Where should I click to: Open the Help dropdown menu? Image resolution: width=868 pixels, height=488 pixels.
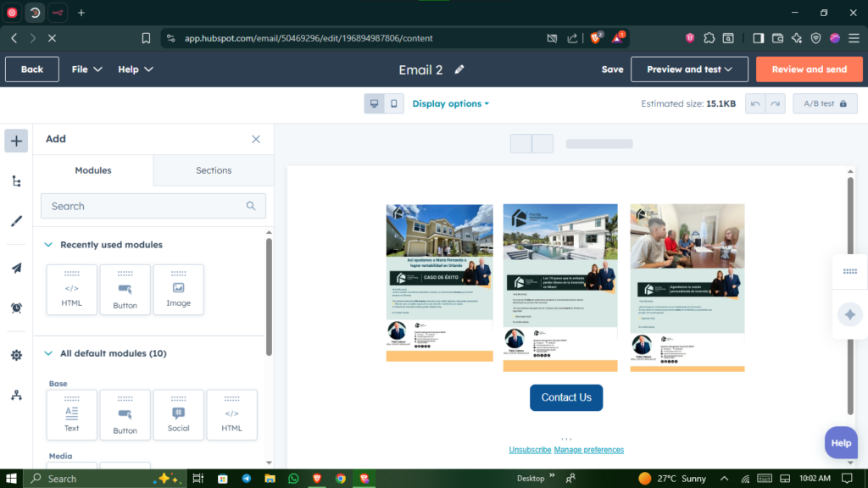135,69
